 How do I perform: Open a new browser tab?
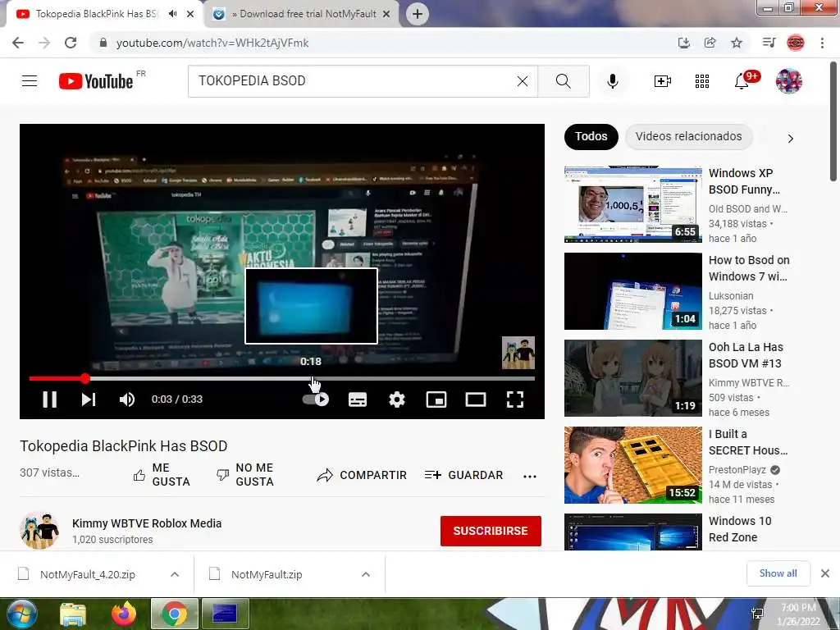pos(418,14)
